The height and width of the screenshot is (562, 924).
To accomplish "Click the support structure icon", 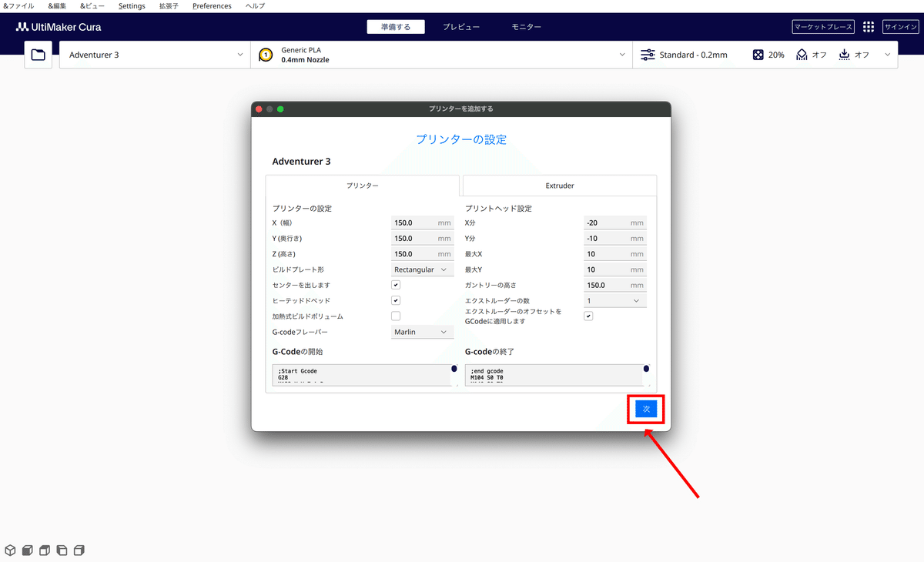I will tap(802, 55).
